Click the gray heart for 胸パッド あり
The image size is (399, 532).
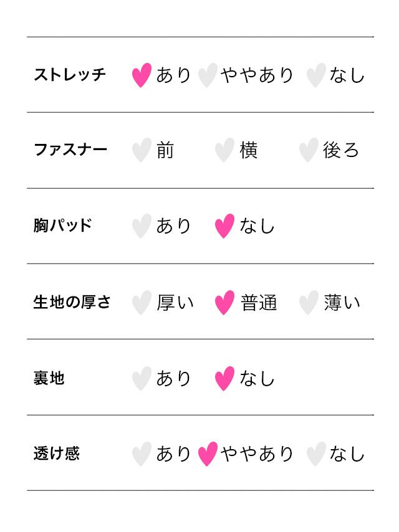click(142, 226)
